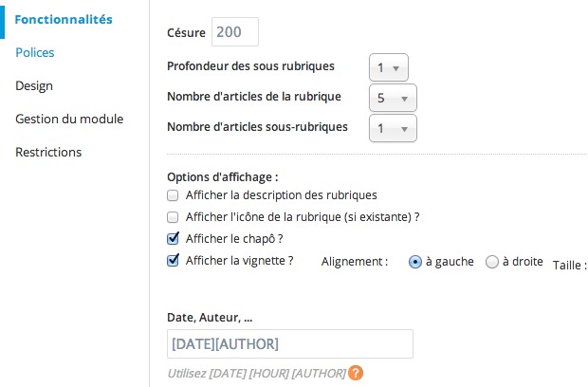588x387 pixels.
Task: Select the Restrictions menu item
Action: (x=48, y=152)
